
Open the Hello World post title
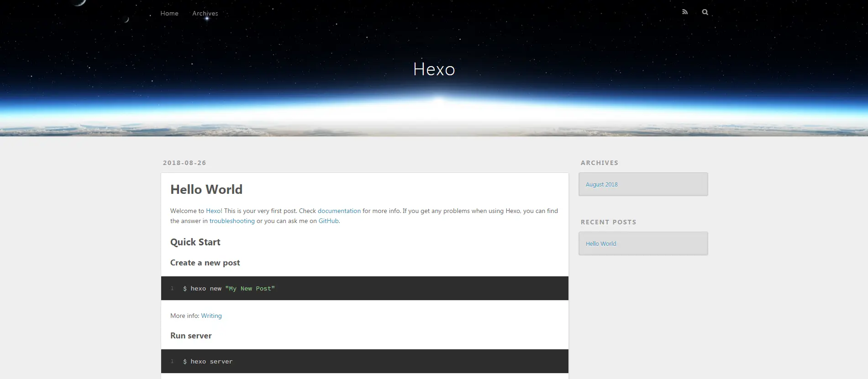pos(206,189)
